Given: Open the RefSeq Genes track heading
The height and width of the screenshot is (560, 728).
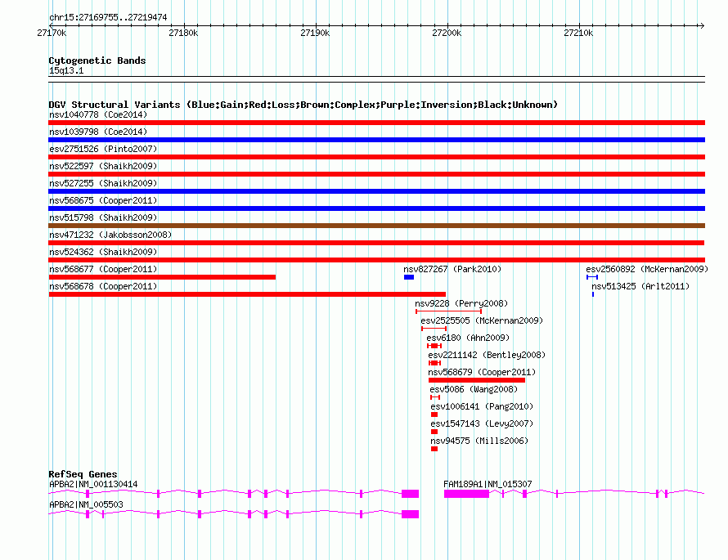Looking at the screenshot, I should [x=83, y=474].
